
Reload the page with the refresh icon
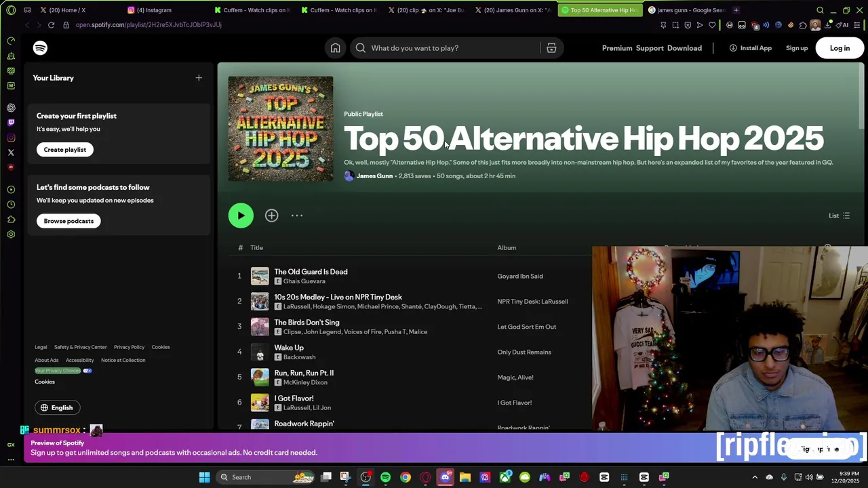click(51, 25)
